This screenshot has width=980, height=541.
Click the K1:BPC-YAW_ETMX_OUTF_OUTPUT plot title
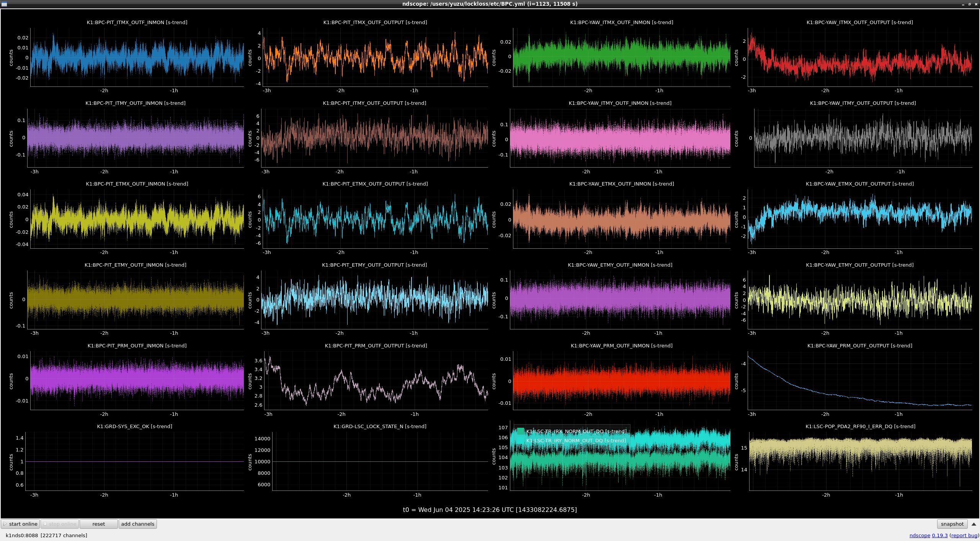859,184
